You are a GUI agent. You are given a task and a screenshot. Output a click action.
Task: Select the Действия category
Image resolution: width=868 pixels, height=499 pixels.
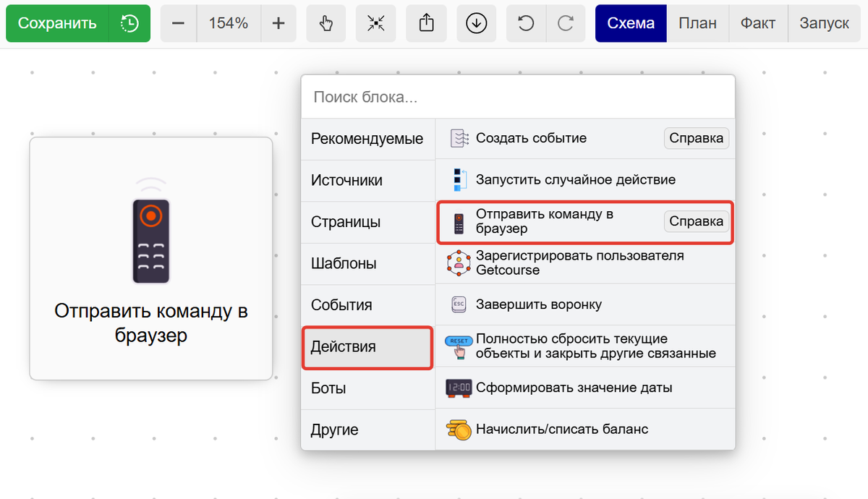pyautogui.click(x=367, y=347)
